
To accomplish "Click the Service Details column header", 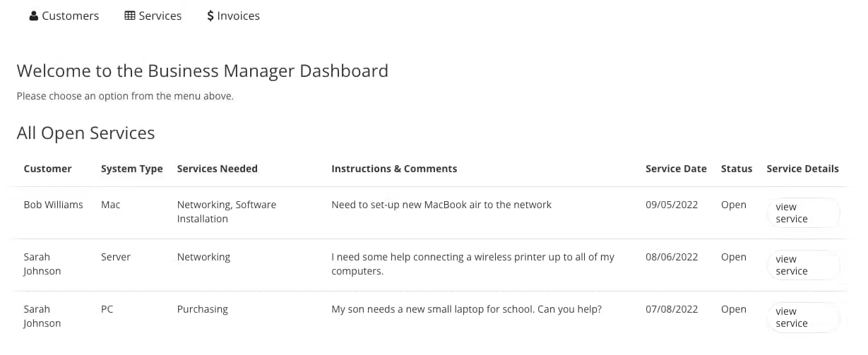I will 802,169.
